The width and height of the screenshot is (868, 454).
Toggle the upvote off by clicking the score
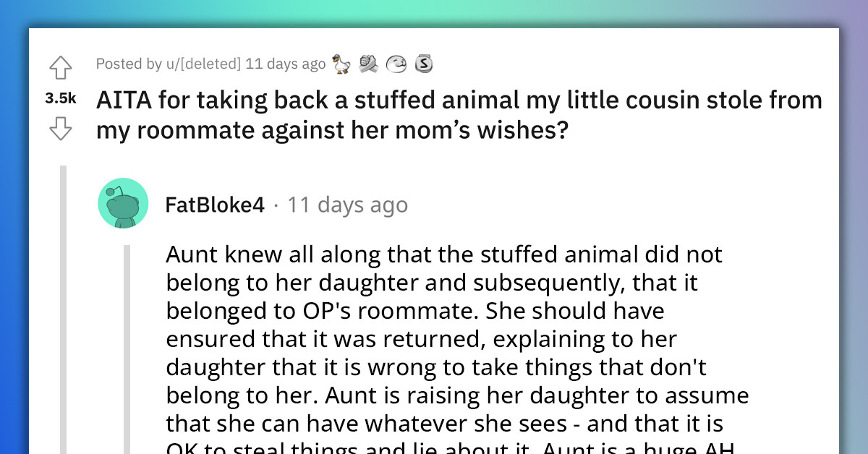point(61,97)
